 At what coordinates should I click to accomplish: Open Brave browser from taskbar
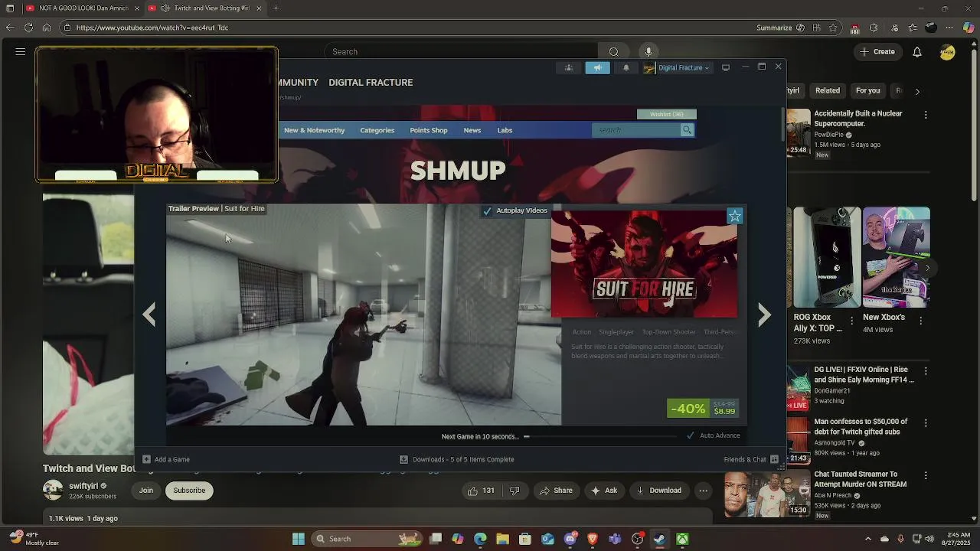coord(593,539)
